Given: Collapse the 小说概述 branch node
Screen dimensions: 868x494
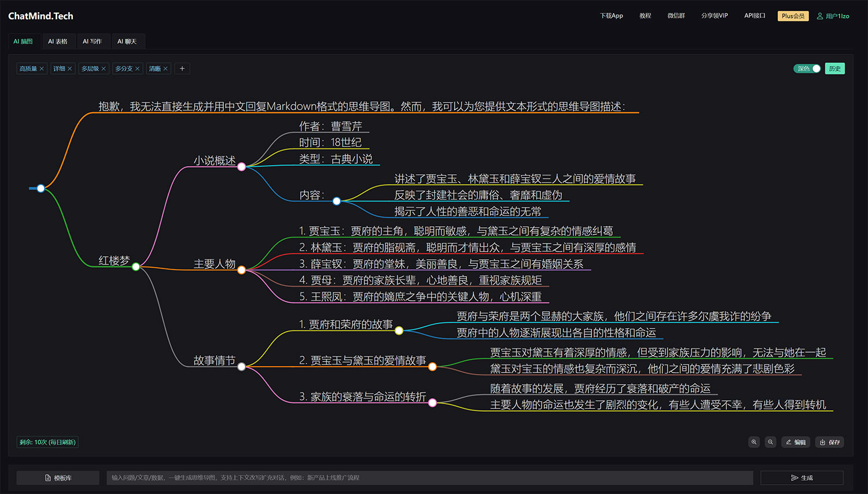Looking at the screenshot, I should 241,166.
